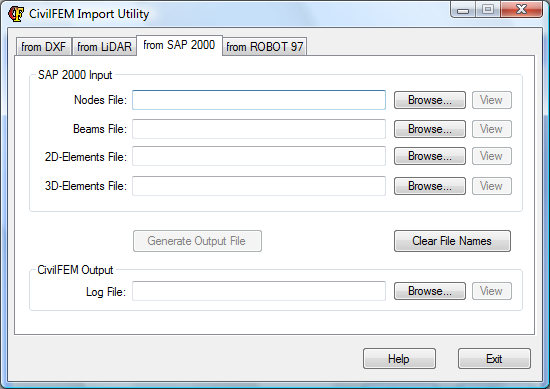The height and width of the screenshot is (389, 550).
Task: Click the Generate Output File button
Action: tap(197, 241)
